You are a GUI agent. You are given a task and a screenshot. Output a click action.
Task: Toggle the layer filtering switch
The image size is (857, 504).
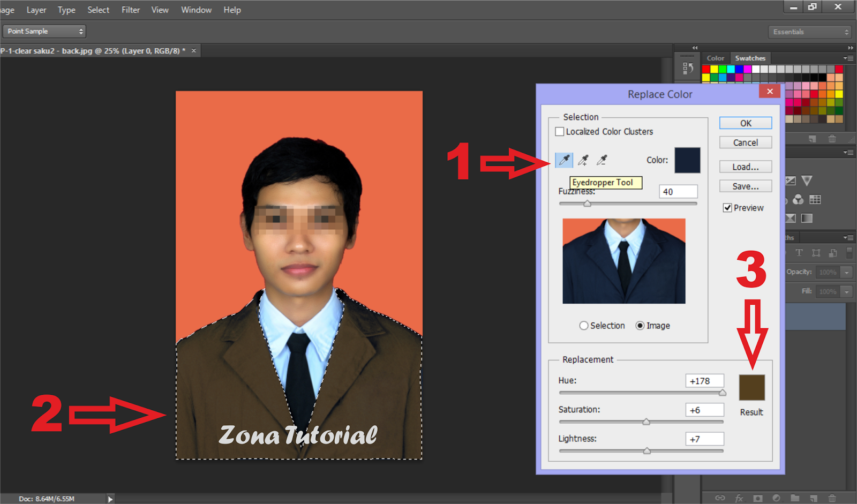(850, 252)
